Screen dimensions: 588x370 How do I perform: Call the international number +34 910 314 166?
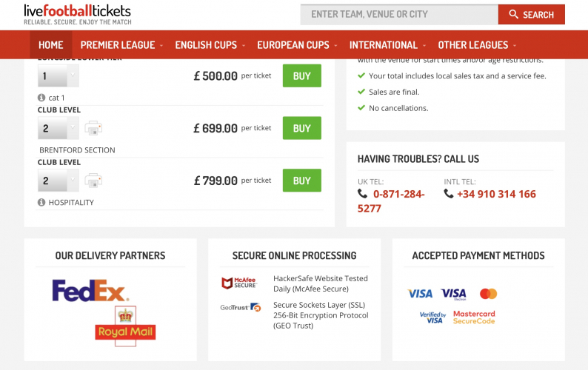pos(495,194)
